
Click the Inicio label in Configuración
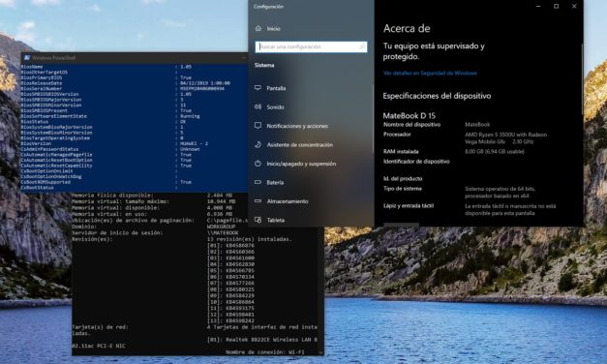pyautogui.click(x=273, y=29)
